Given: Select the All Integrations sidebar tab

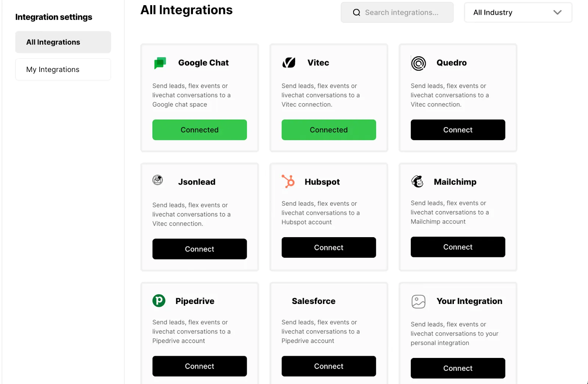Looking at the screenshot, I should (x=63, y=42).
